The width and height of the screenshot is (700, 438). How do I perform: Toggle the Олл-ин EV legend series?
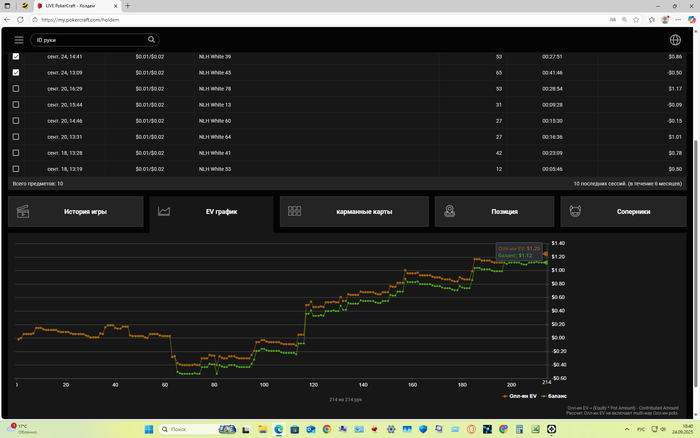(519, 396)
